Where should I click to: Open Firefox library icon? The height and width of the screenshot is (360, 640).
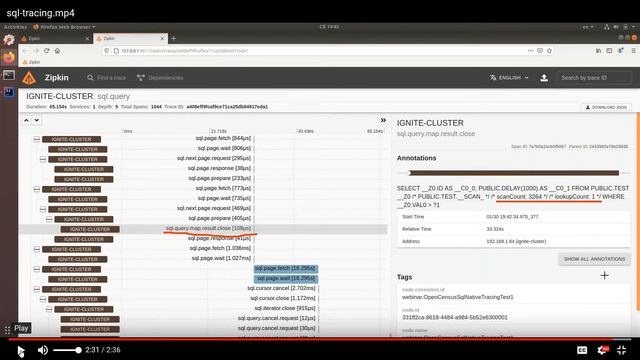point(598,51)
